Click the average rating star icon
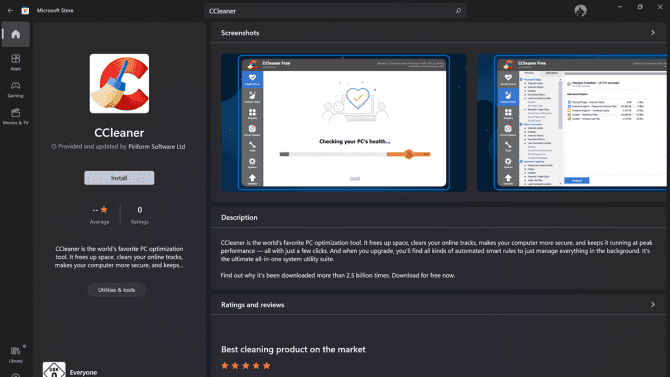This screenshot has width=670, height=377. tap(104, 209)
